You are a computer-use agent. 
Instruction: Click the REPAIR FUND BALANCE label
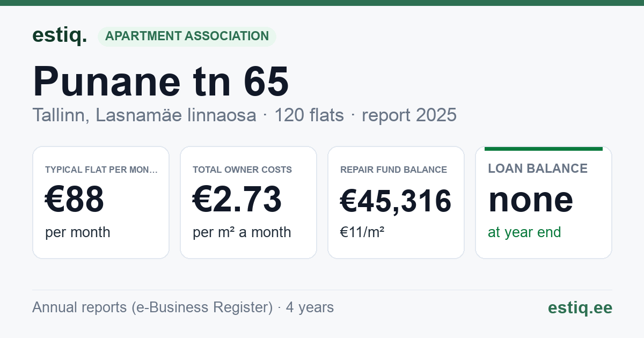(393, 170)
